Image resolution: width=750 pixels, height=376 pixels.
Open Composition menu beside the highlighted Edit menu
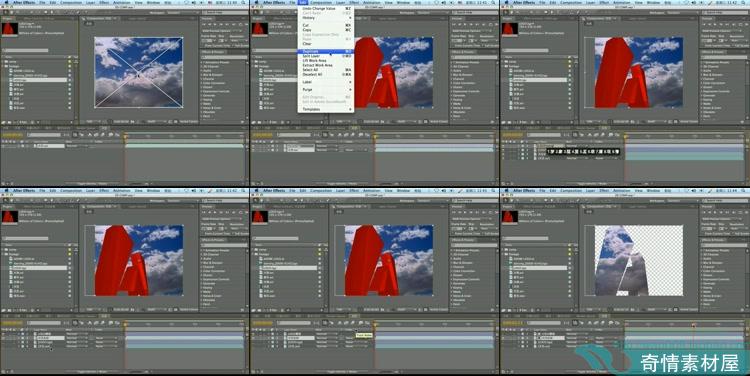pyautogui.click(x=321, y=2)
